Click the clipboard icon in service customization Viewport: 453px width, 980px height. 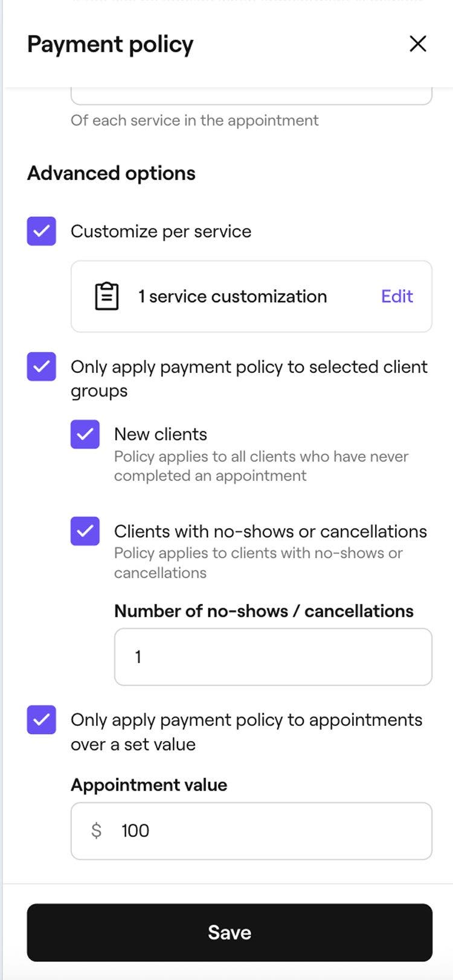coord(107,296)
